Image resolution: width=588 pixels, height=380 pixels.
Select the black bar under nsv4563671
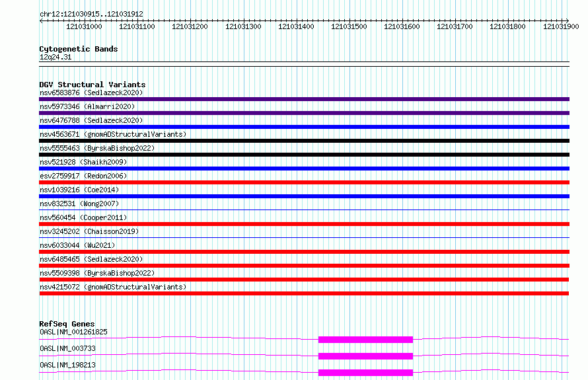[304, 141]
